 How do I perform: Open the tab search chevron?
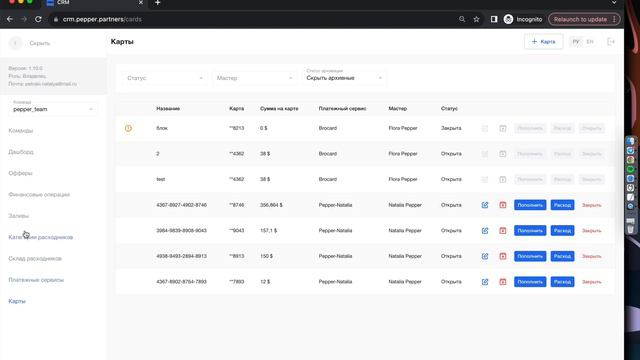pos(614,3)
